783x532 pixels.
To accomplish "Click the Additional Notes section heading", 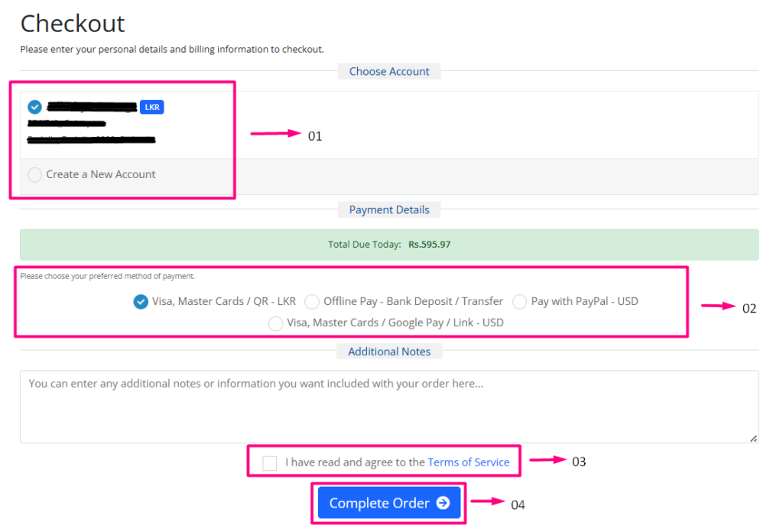I will pos(389,352).
